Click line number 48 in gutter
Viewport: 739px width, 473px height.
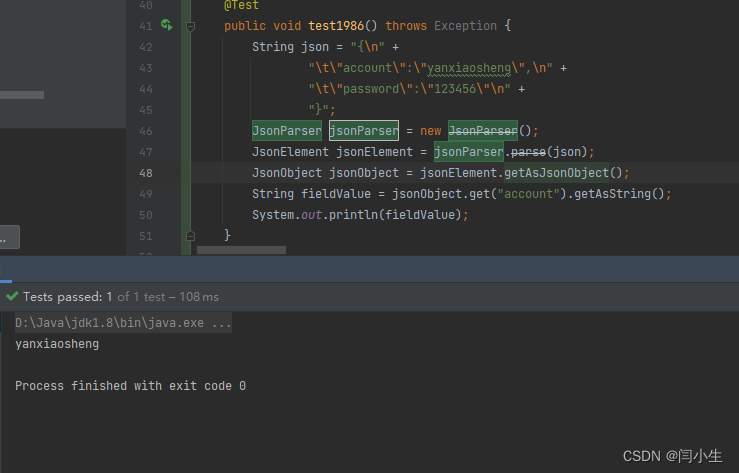click(x=146, y=173)
